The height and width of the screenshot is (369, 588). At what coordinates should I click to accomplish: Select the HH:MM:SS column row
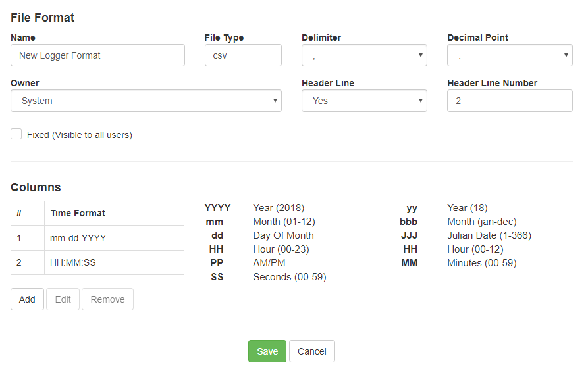pos(113,262)
